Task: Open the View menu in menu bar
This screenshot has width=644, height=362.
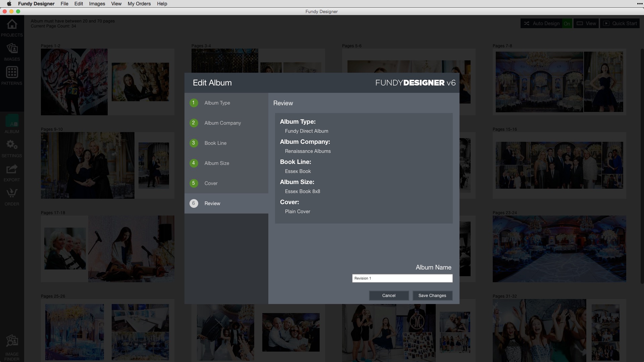Action: click(116, 4)
